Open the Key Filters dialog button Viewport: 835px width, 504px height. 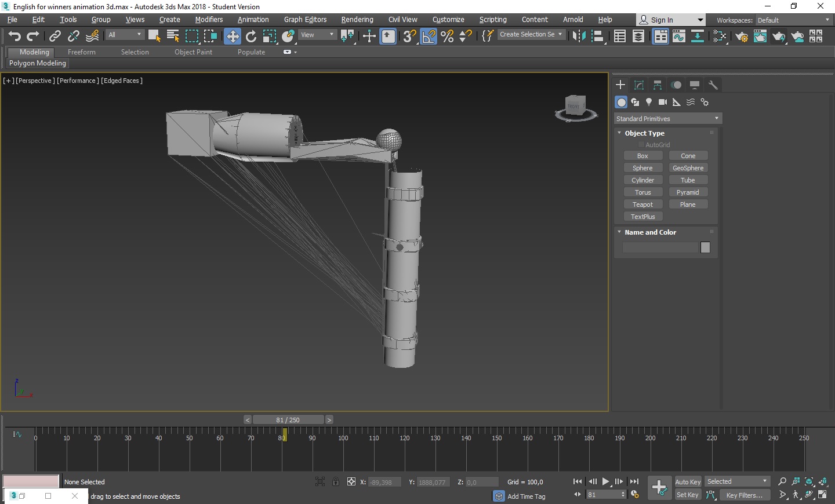(745, 495)
